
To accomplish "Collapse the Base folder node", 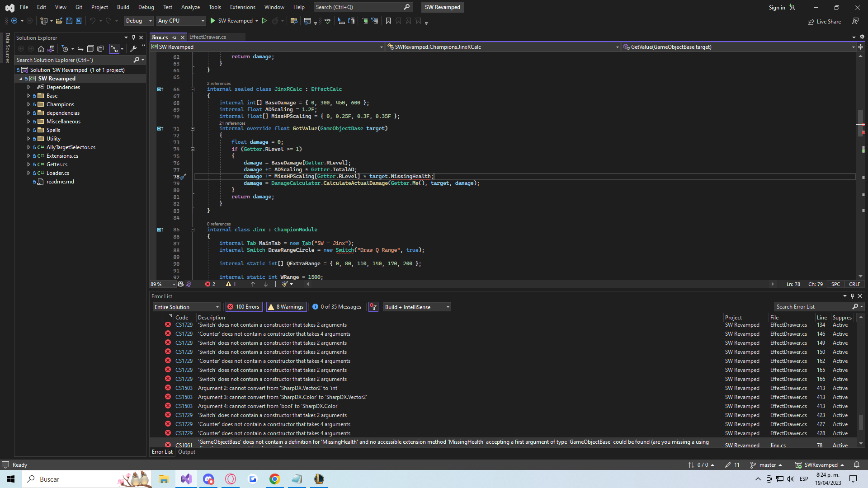I will click(x=28, y=95).
